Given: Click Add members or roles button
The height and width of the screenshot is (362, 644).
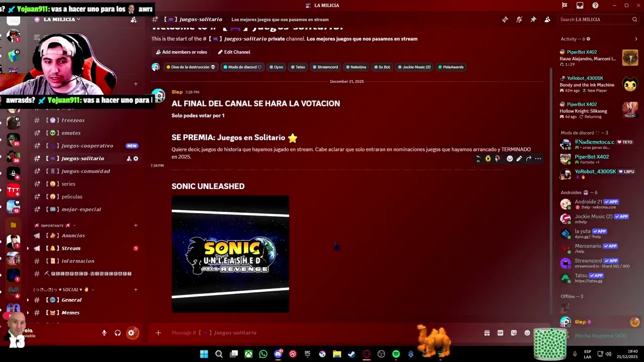Looking at the screenshot, I should [182, 52].
